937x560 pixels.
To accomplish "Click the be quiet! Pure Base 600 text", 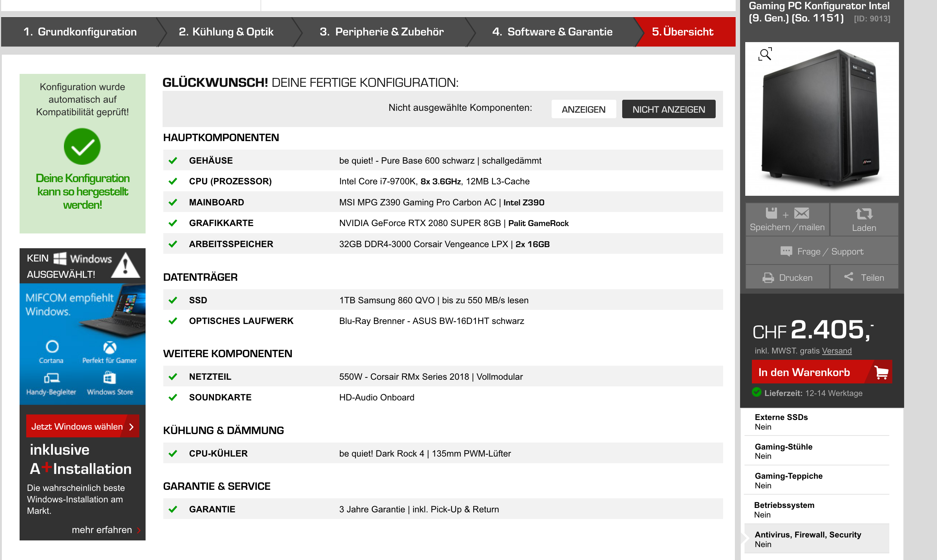I will 440,161.
